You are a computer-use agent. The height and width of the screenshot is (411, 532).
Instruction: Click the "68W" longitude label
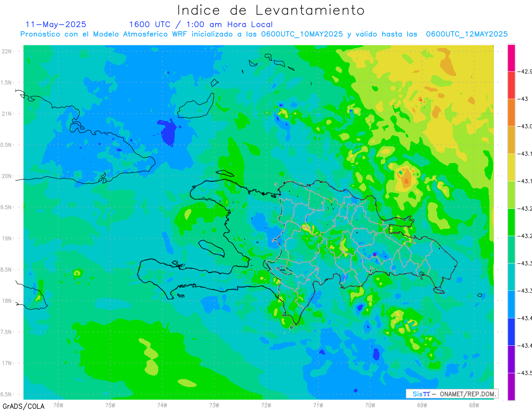click(474, 405)
